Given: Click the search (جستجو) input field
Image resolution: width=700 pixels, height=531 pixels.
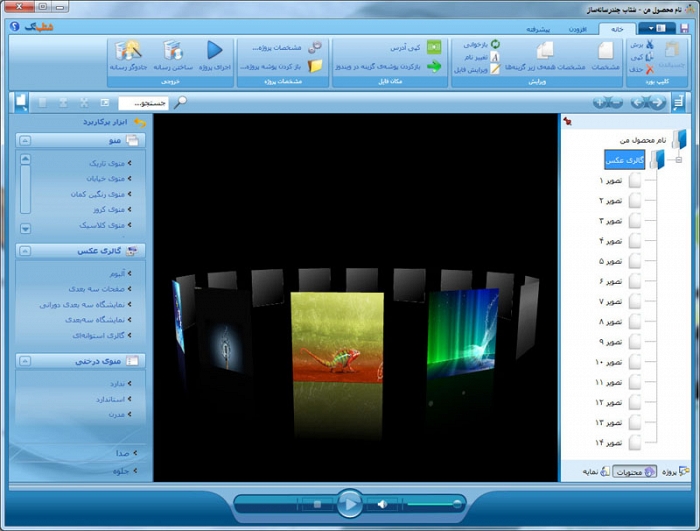Looking at the screenshot, I should (x=143, y=102).
